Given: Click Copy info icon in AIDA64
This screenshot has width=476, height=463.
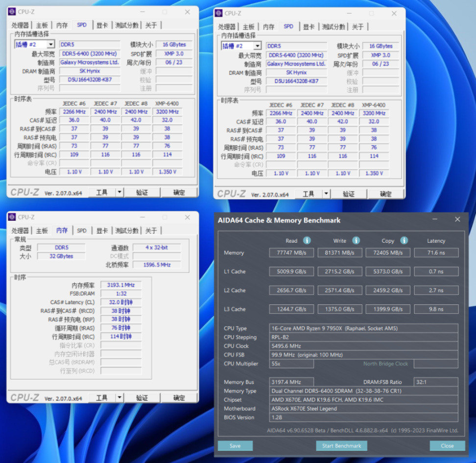Looking at the screenshot, I should 404,241.
